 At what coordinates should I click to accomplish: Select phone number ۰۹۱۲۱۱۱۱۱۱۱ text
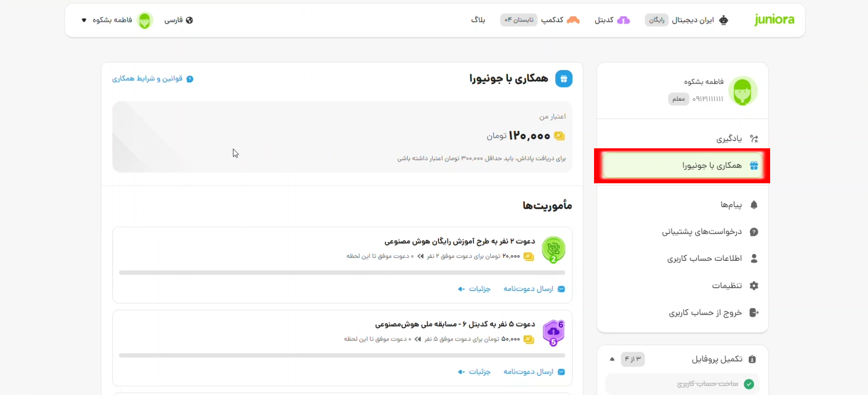click(708, 99)
